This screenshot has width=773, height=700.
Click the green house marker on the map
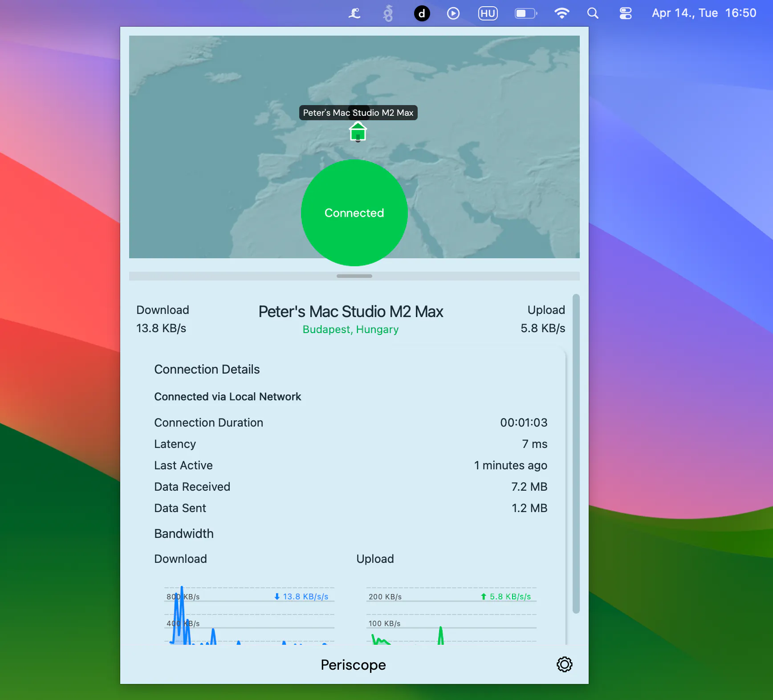pyautogui.click(x=358, y=132)
